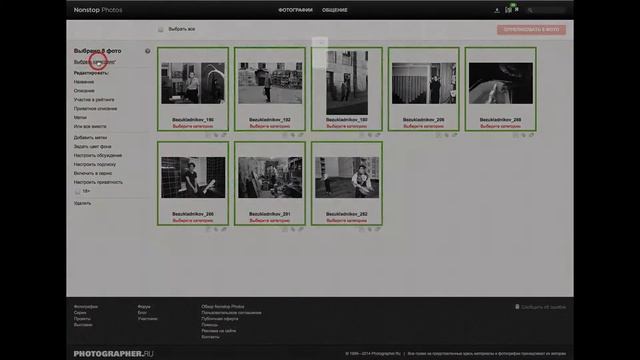Open the notifications icon with green badge

click(x=508, y=9)
